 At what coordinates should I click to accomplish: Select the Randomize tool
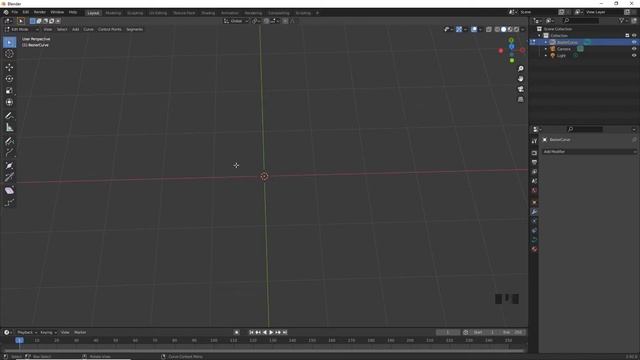click(9, 202)
